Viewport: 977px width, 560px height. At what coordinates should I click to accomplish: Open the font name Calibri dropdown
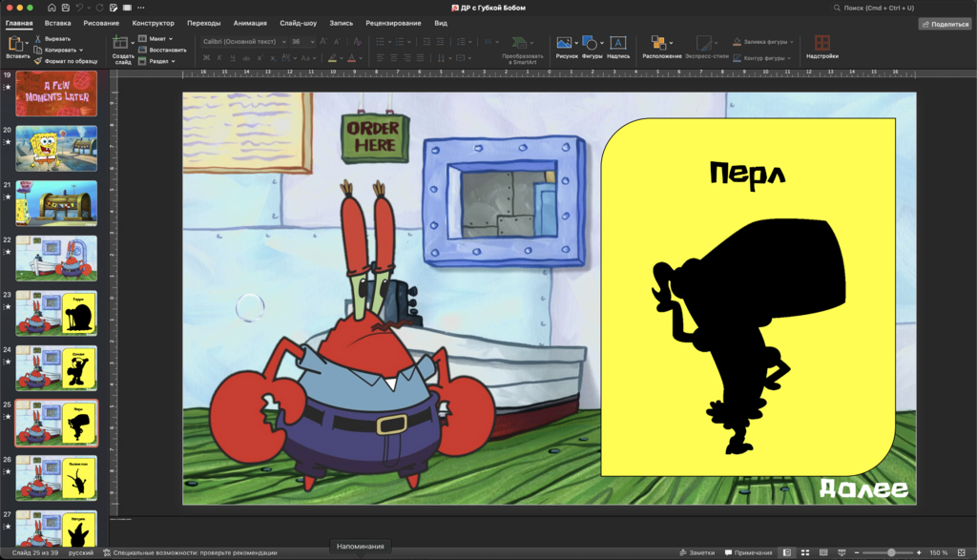click(284, 42)
